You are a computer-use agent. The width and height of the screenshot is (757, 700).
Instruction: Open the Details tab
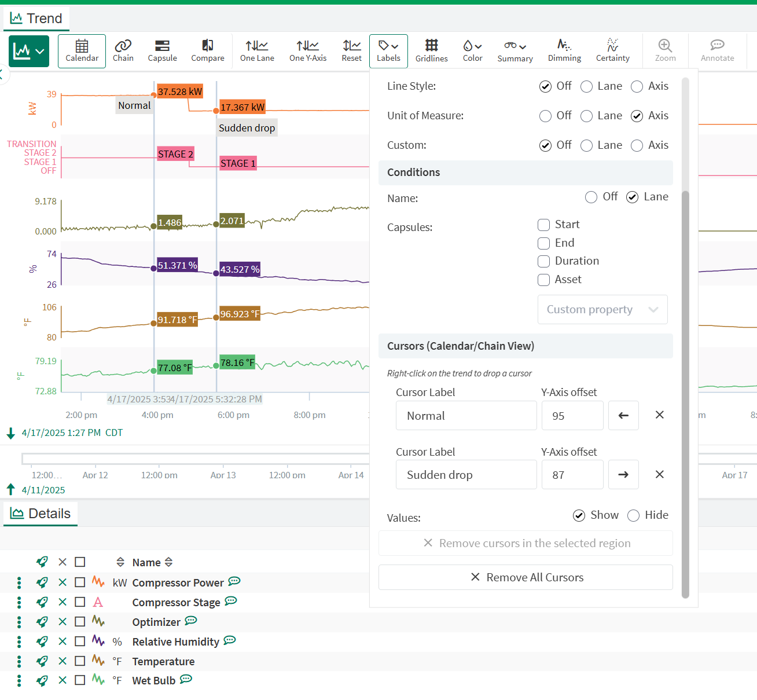(x=41, y=514)
